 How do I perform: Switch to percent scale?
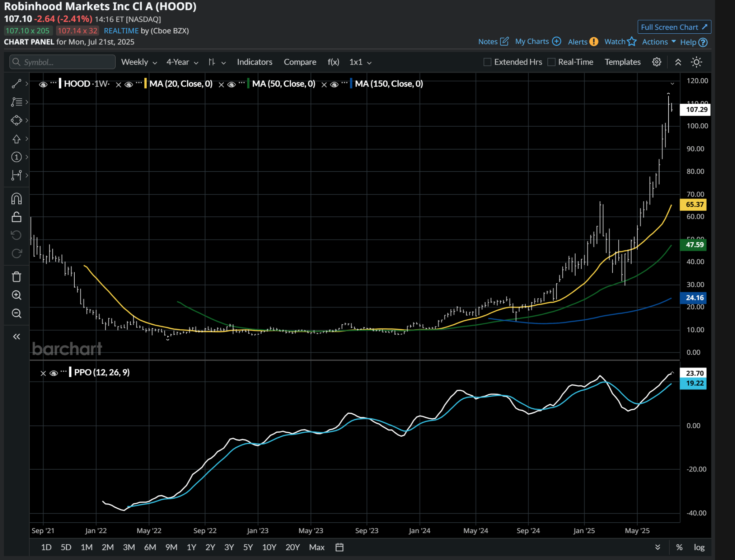click(x=679, y=547)
